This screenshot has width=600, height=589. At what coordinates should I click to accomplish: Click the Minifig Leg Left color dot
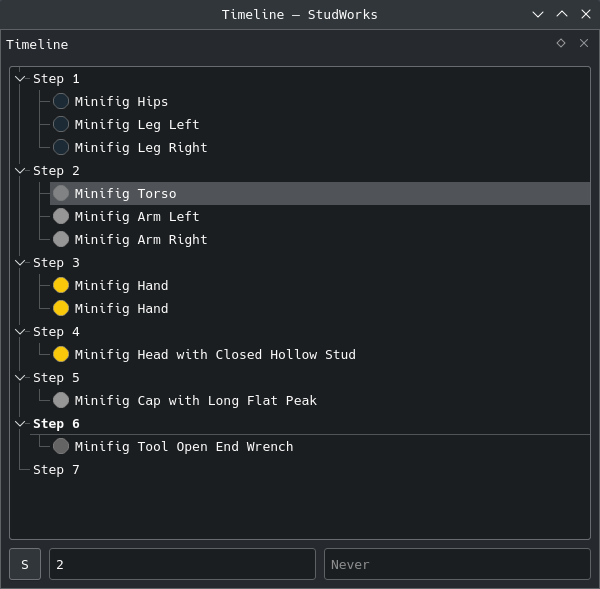[x=61, y=124]
